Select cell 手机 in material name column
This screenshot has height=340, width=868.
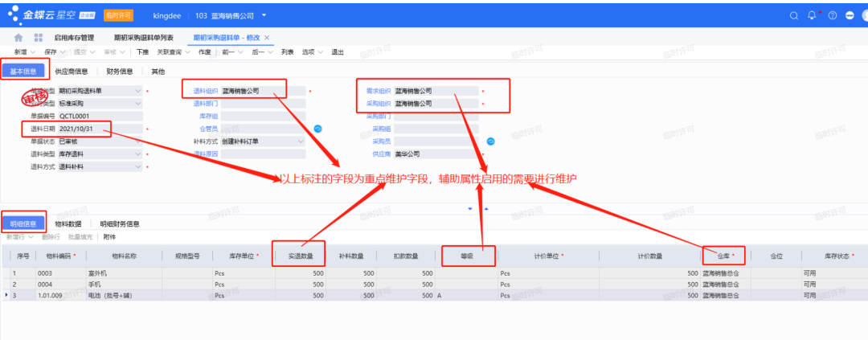pyautogui.click(x=124, y=284)
